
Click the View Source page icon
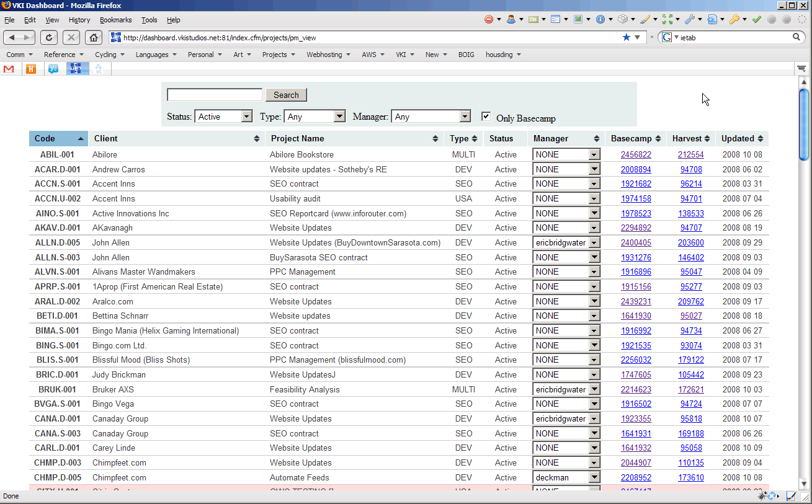pyautogui.click(x=712, y=20)
